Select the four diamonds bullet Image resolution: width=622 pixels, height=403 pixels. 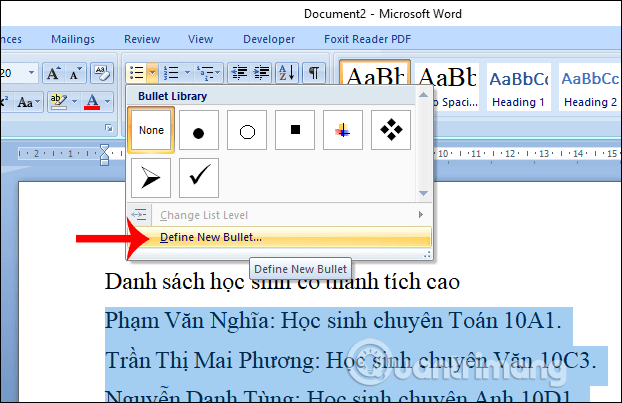click(x=391, y=130)
